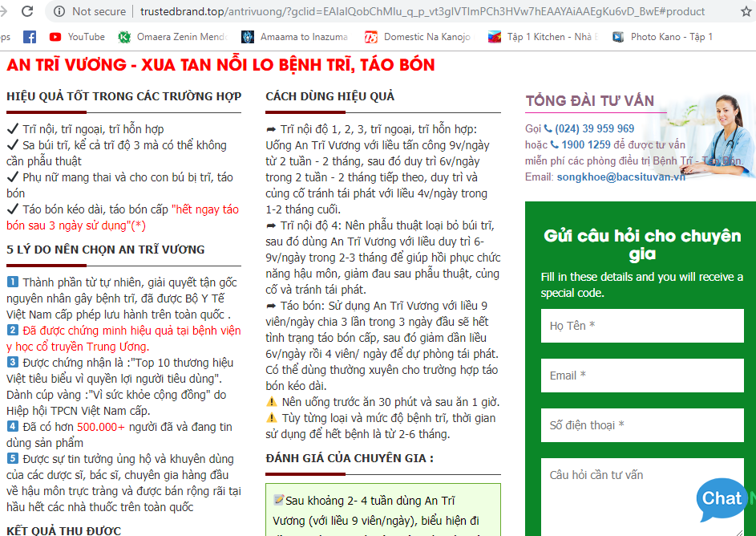Click the checkmark before Sa búi trĩ
The height and width of the screenshot is (536, 756).
(x=13, y=144)
